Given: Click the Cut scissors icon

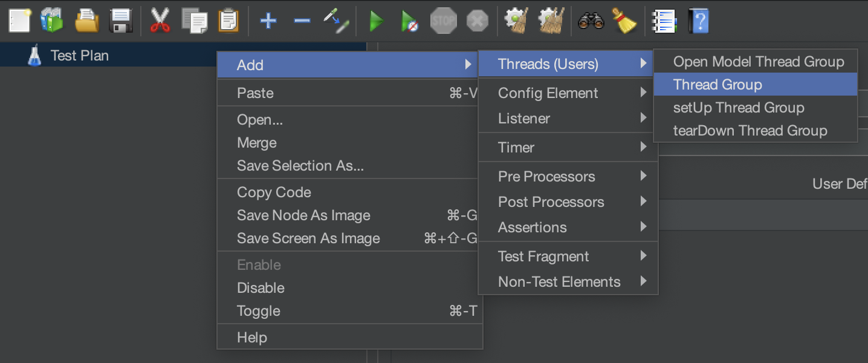Looking at the screenshot, I should coord(160,21).
